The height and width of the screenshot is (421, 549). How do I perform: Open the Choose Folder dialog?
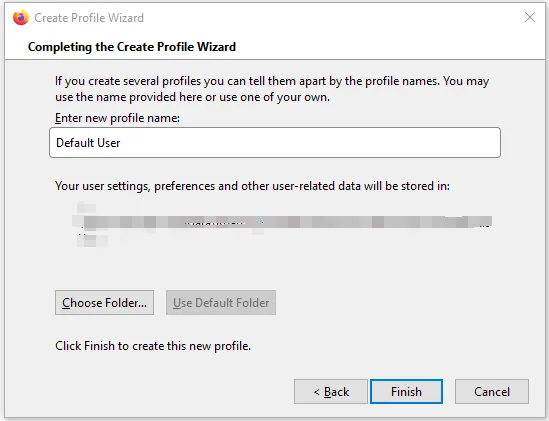point(104,303)
